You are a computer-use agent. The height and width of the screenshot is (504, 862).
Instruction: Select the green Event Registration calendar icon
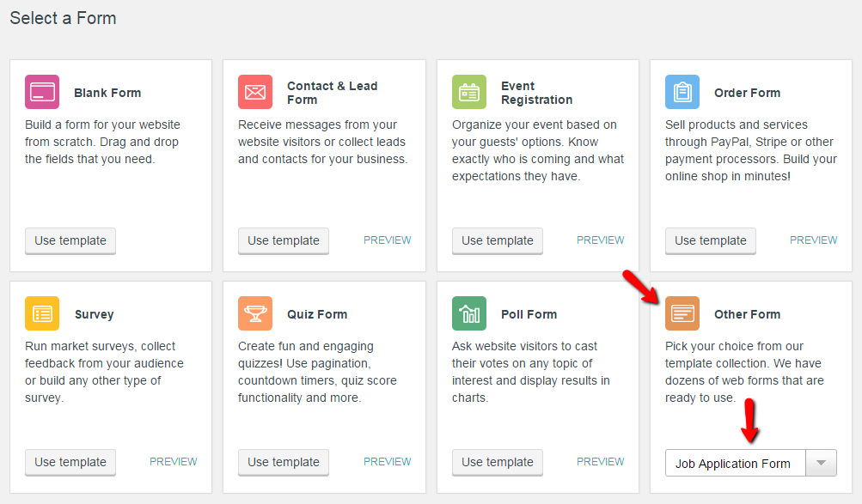pos(469,92)
